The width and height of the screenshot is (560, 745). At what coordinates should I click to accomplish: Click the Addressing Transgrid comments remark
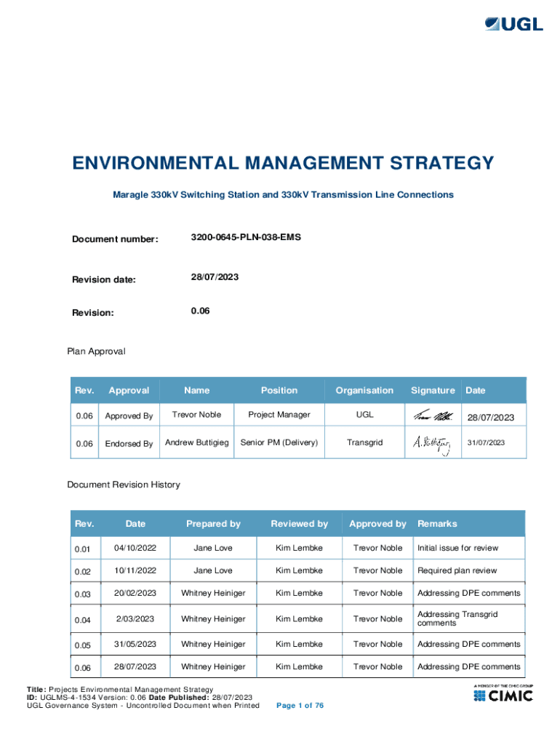[x=457, y=618]
